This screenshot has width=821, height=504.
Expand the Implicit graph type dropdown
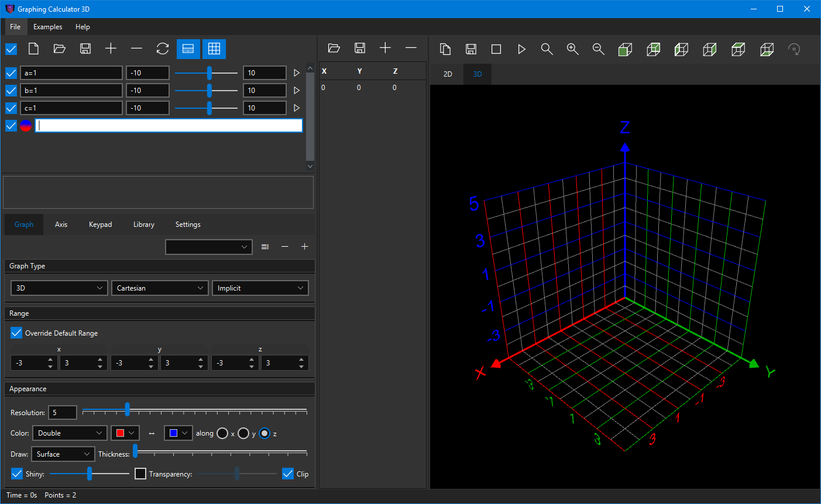coord(260,288)
